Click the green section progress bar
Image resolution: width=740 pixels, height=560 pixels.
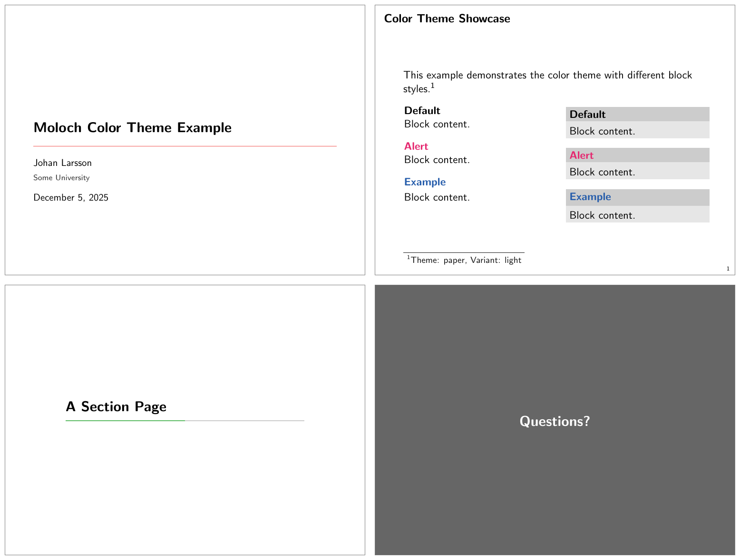tap(125, 421)
